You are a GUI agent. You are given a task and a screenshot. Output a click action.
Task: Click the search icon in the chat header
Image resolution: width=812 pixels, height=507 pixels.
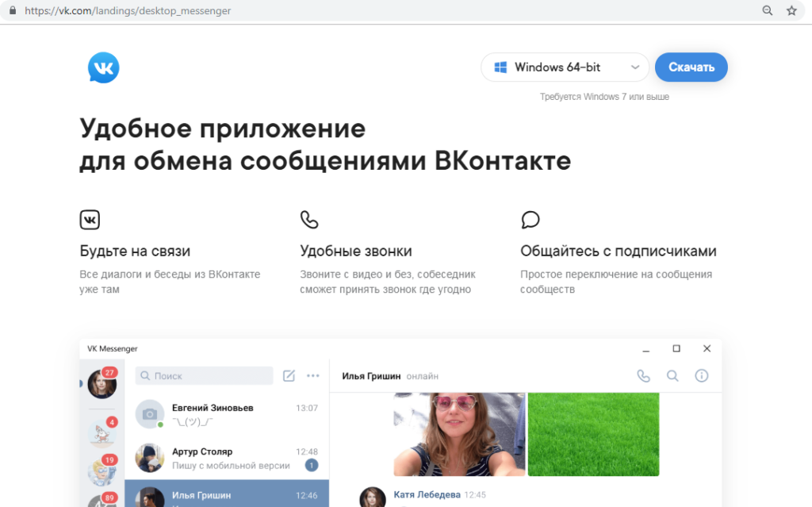672,376
